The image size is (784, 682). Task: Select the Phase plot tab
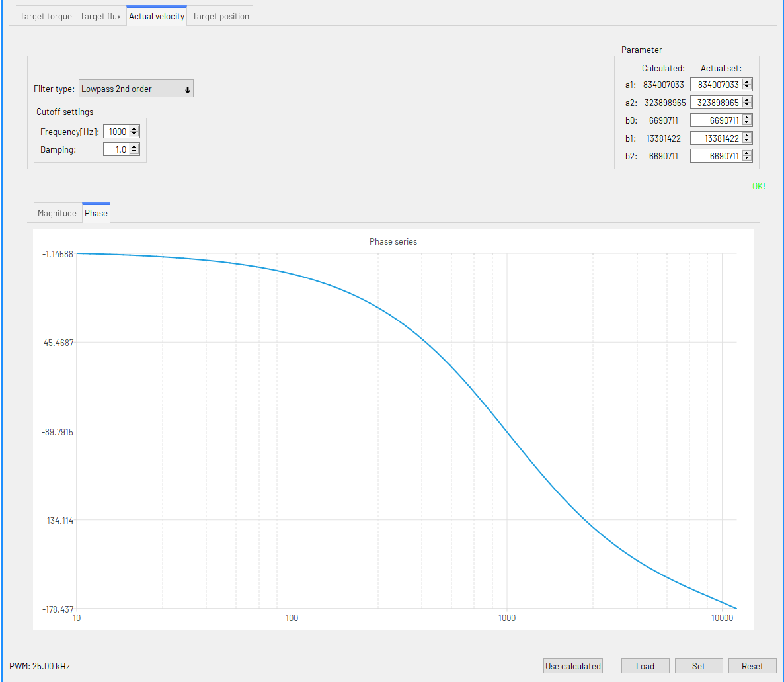coord(96,213)
